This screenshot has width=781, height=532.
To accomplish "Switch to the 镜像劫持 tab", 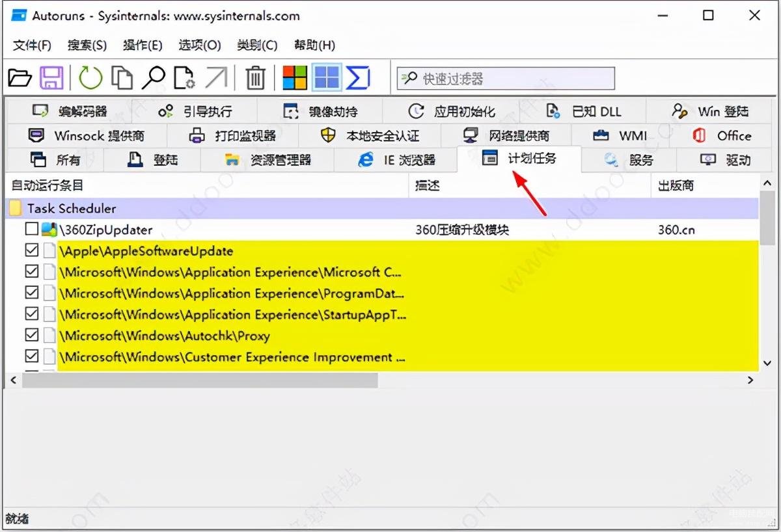I will (x=320, y=111).
